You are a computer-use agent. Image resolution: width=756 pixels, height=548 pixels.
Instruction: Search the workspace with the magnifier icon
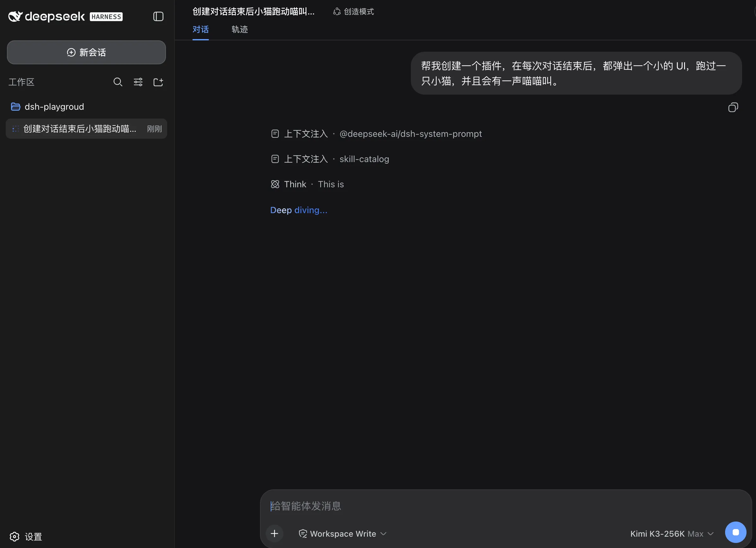(118, 82)
